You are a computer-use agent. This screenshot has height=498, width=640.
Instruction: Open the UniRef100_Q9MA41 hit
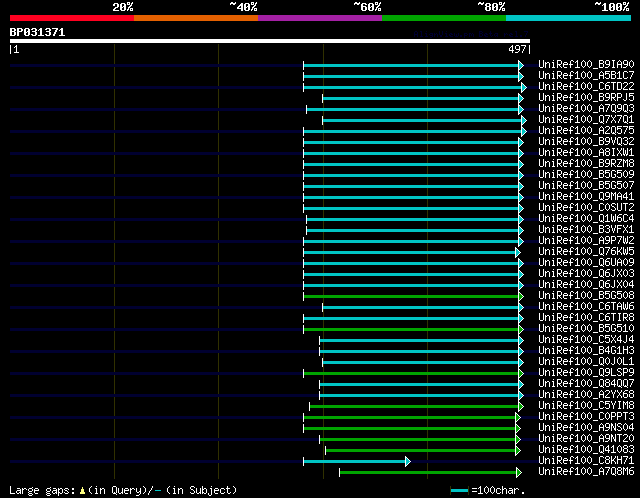click(x=586, y=197)
